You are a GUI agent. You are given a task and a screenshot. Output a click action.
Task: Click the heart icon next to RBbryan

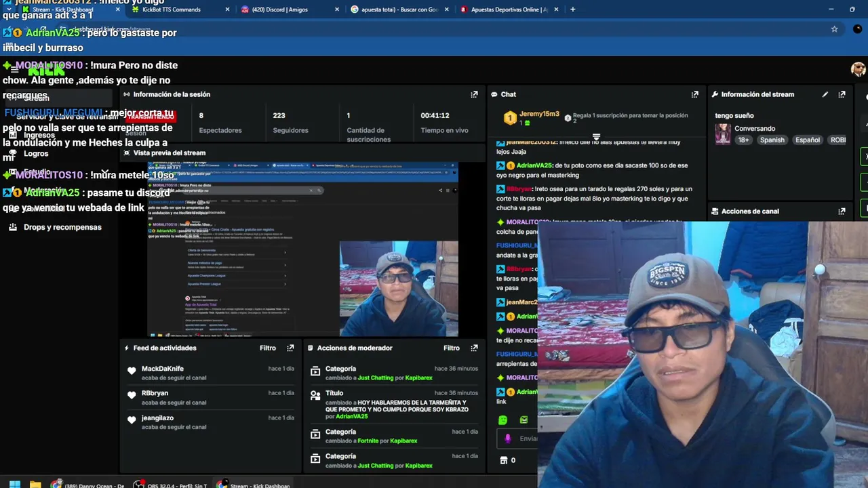coord(132,395)
